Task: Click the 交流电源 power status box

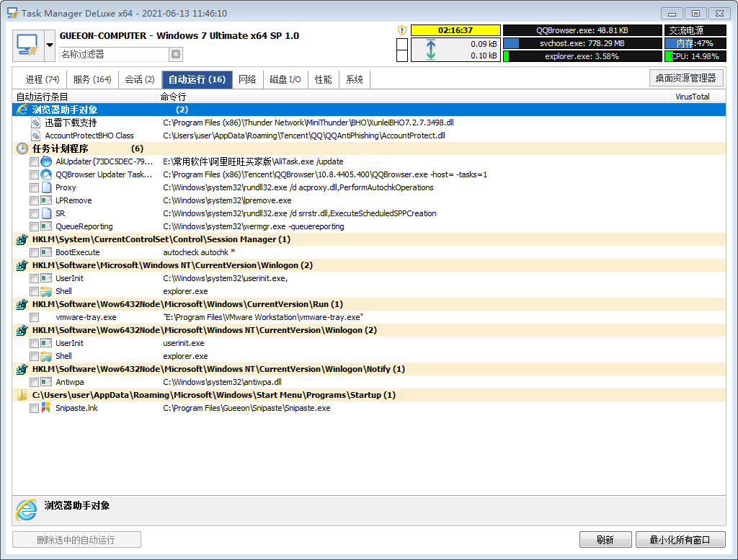Action: click(695, 30)
